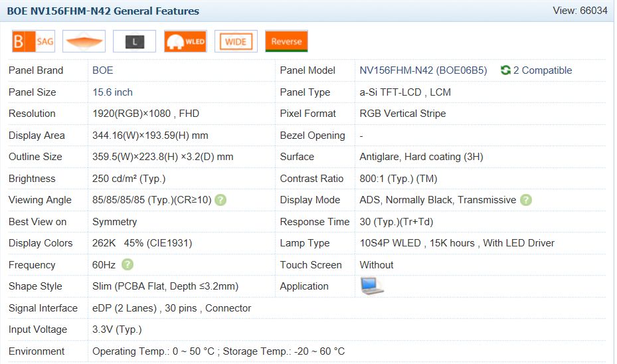Select the Symmetry best view value

(x=114, y=222)
